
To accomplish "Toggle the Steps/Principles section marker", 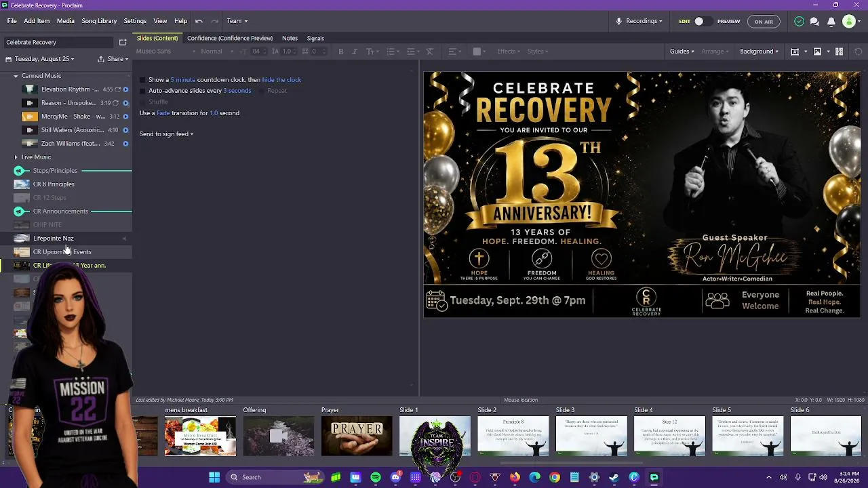I will (x=19, y=171).
